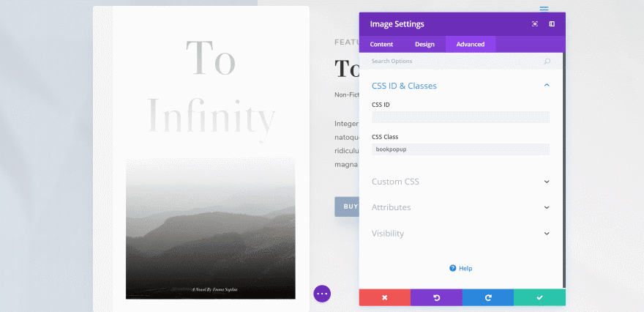
Task: Snap Image Settings modal to sidebar
Action: click(552, 24)
